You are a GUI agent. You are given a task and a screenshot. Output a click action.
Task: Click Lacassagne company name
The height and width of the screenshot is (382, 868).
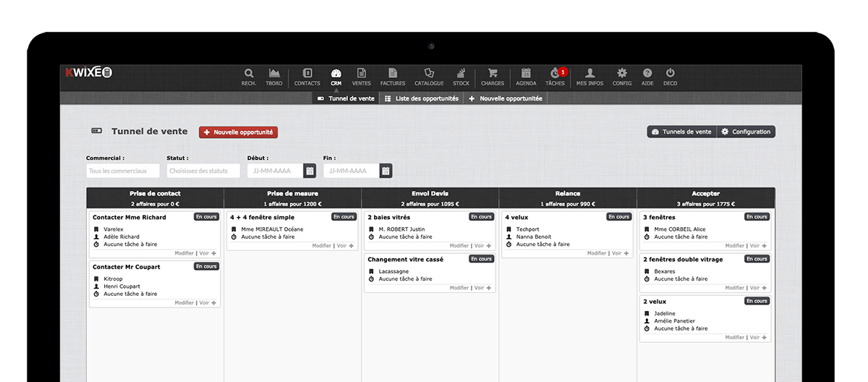coord(394,271)
